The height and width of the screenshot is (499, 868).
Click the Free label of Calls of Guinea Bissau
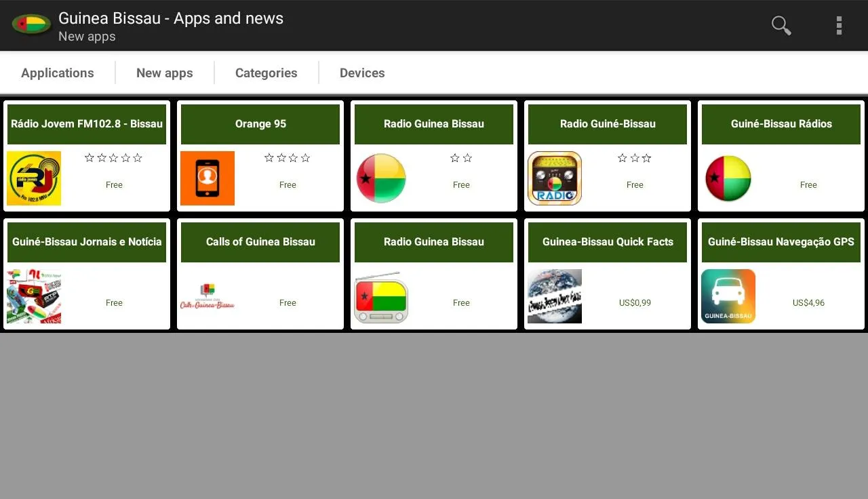(288, 303)
